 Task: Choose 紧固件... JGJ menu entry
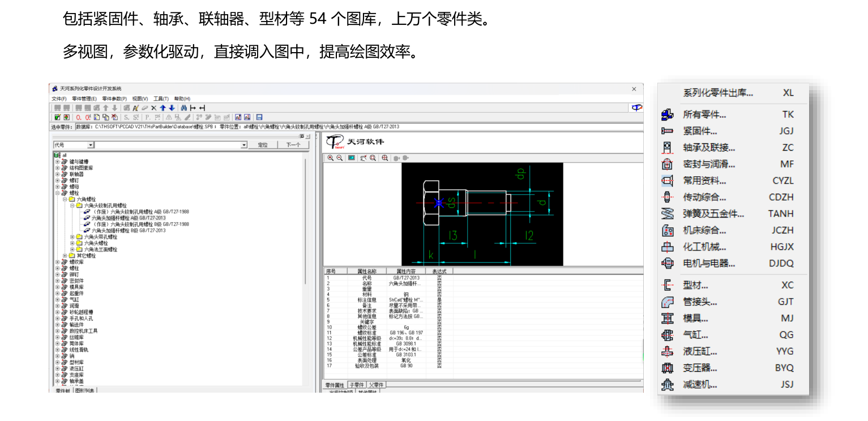733,131
